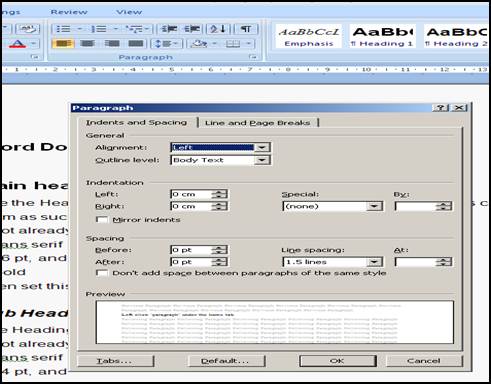Click the Preview pane sample text

(x=275, y=322)
